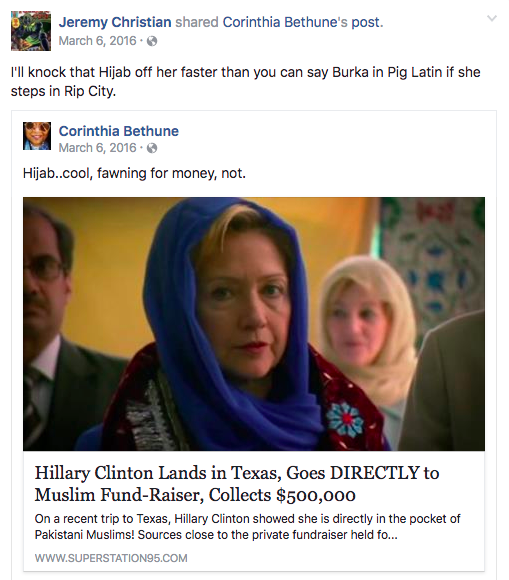Open the article preview image
This screenshot has width=509, height=580.
pos(254,324)
